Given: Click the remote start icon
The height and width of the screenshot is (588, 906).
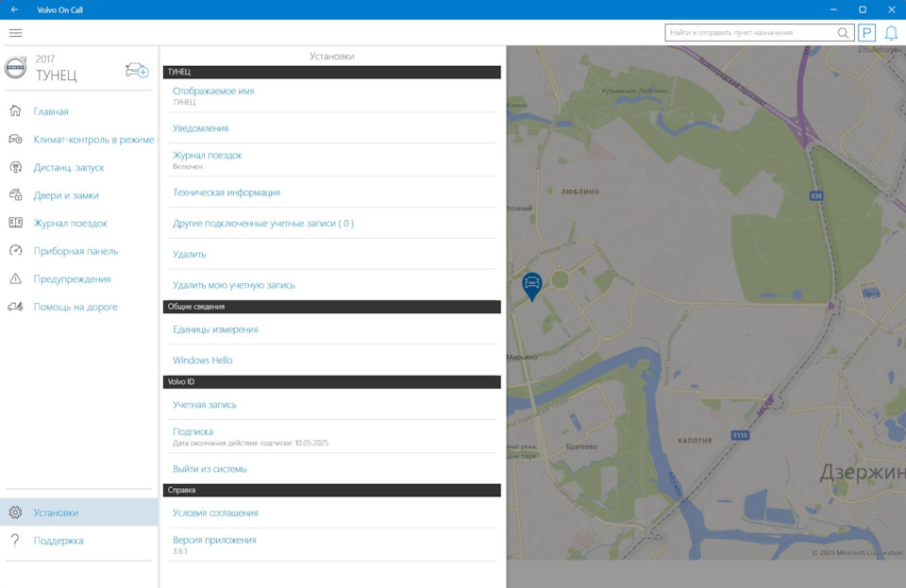Looking at the screenshot, I should pyautogui.click(x=16, y=167).
